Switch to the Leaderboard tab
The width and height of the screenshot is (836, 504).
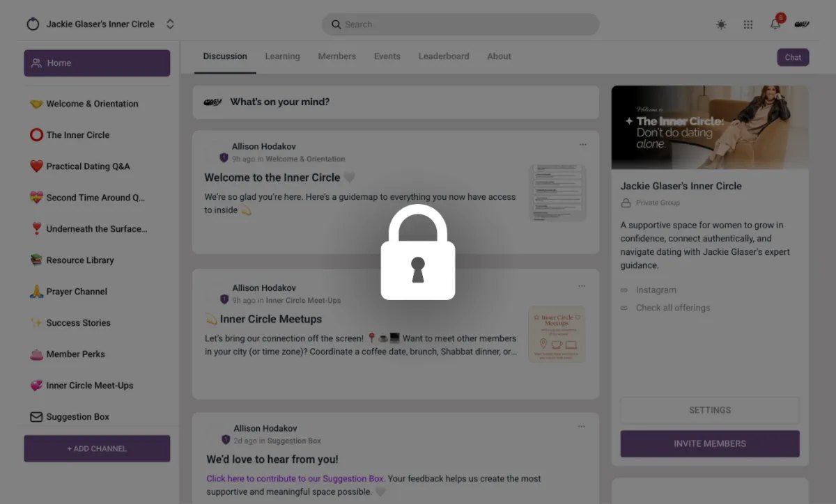coord(444,56)
